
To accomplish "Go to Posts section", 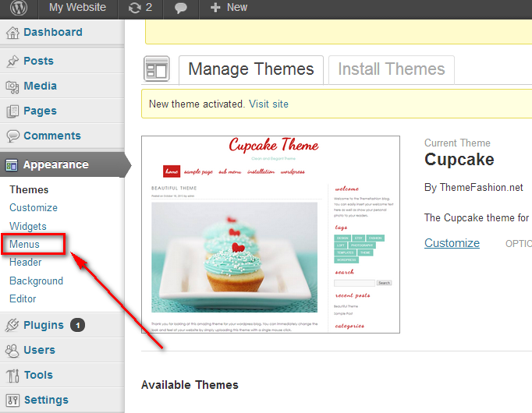I will [x=38, y=61].
